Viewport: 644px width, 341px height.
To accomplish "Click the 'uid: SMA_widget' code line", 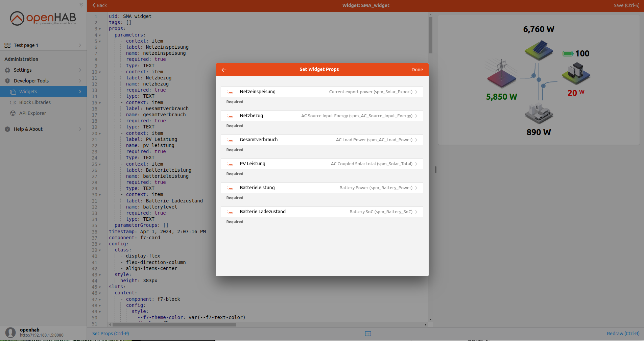I will (130, 17).
